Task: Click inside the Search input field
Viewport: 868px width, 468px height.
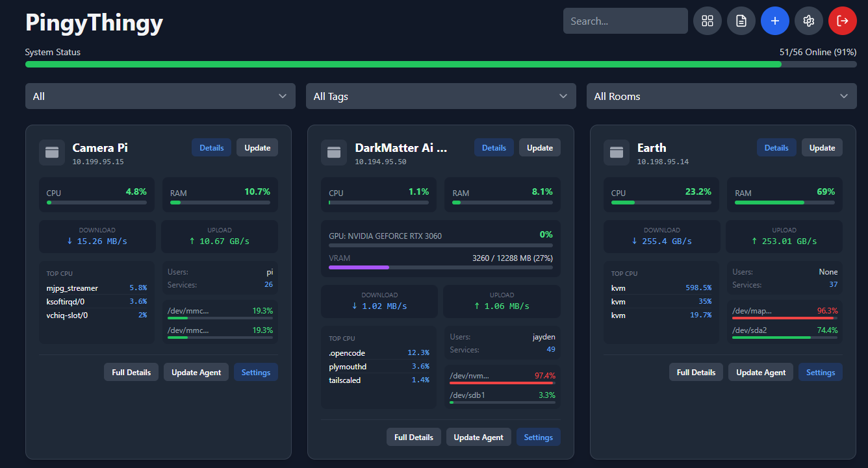Action: tap(625, 21)
